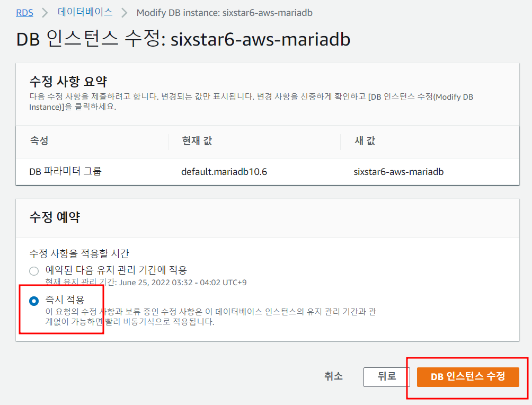Click the 속성 column header
This screenshot has width=532, height=405.
pos(39,142)
